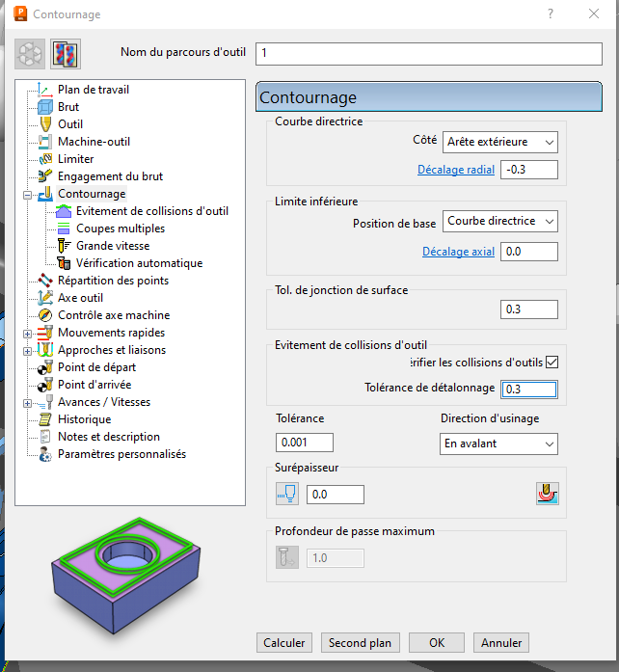Click the Nom du parcours d'outil field
Image resolution: width=619 pixels, height=672 pixels.
click(x=428, y=53)
